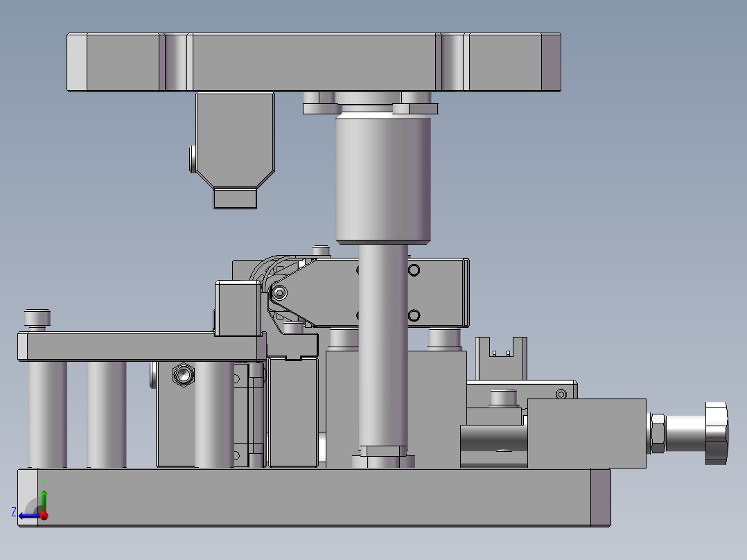The image size is (747, 560).
Task: Select the leftmost support column
Action: pyautogui.click(x=47, y=414)
